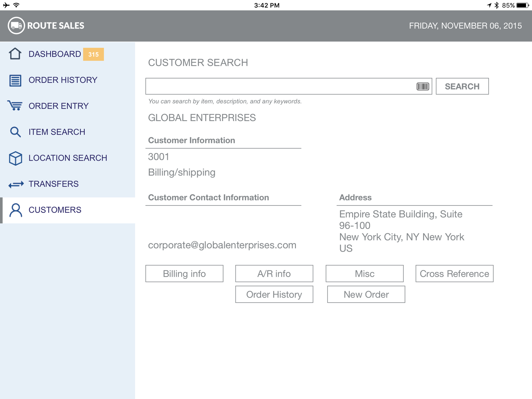Viewport: 532px width, 399px height.
Task: Start a New Order for customer
Action: click(366, 294)
